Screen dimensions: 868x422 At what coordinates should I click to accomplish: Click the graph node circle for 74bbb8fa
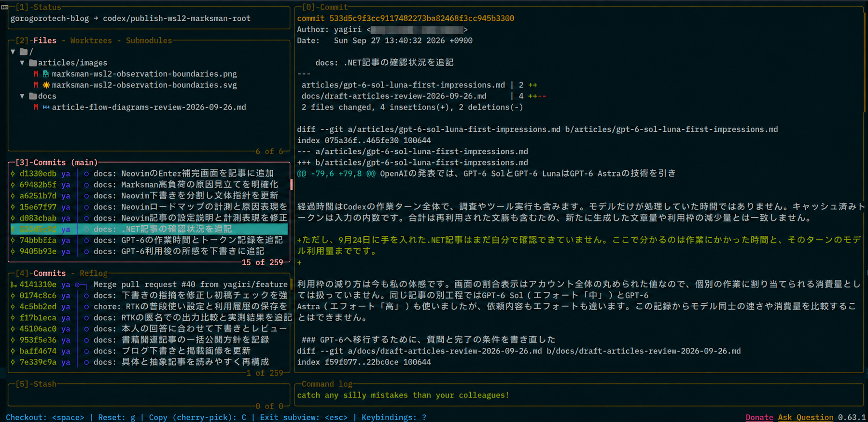pos(86,240)
